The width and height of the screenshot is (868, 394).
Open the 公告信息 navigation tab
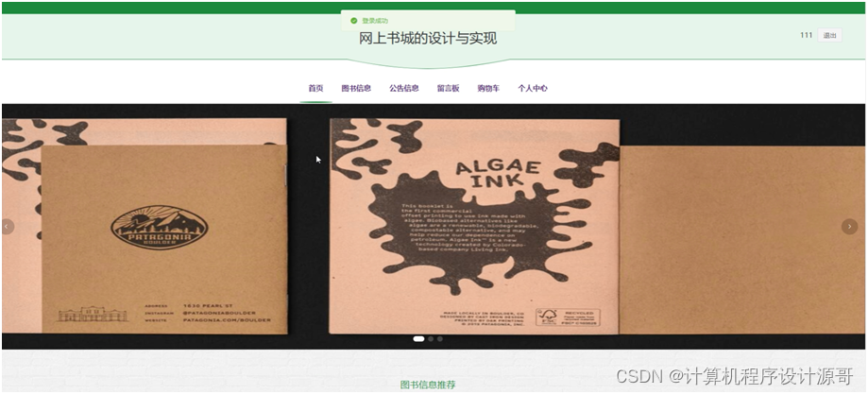click(403, 88)
